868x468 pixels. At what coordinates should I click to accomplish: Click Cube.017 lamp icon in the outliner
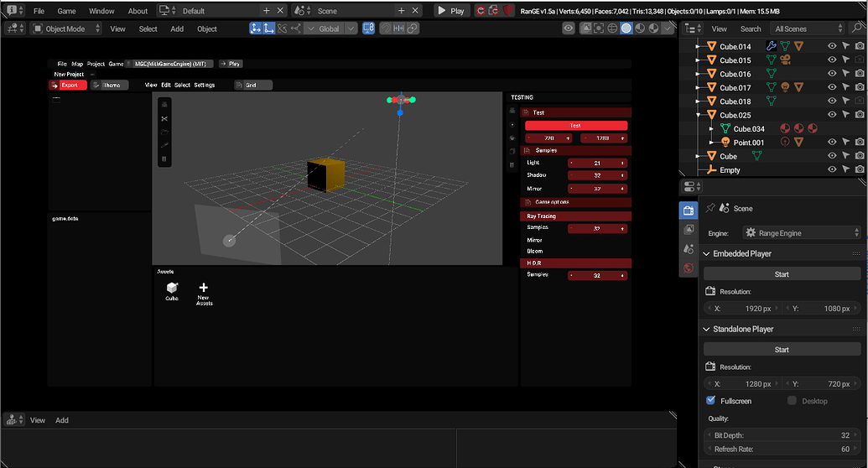[x=785, y=87]
